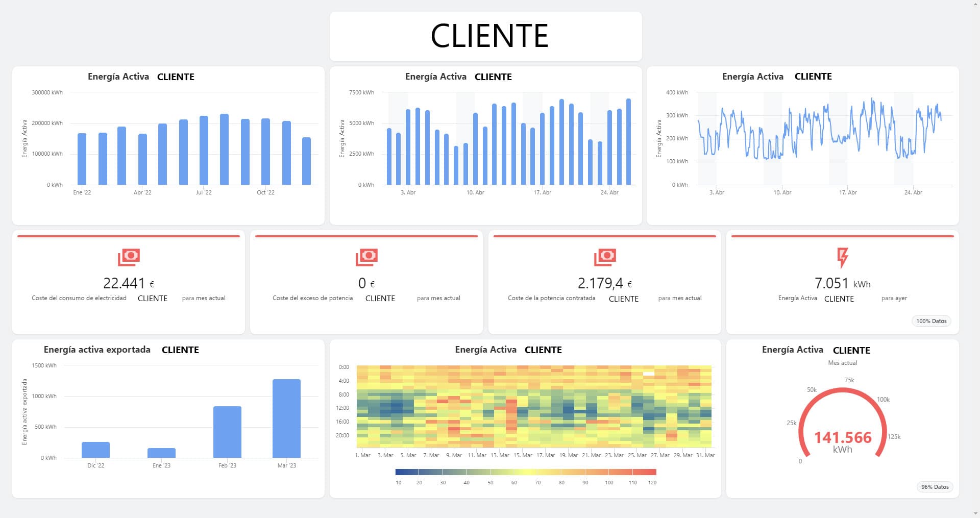Click the money icon above electricity consumption cost

click(x=129, y=257)
